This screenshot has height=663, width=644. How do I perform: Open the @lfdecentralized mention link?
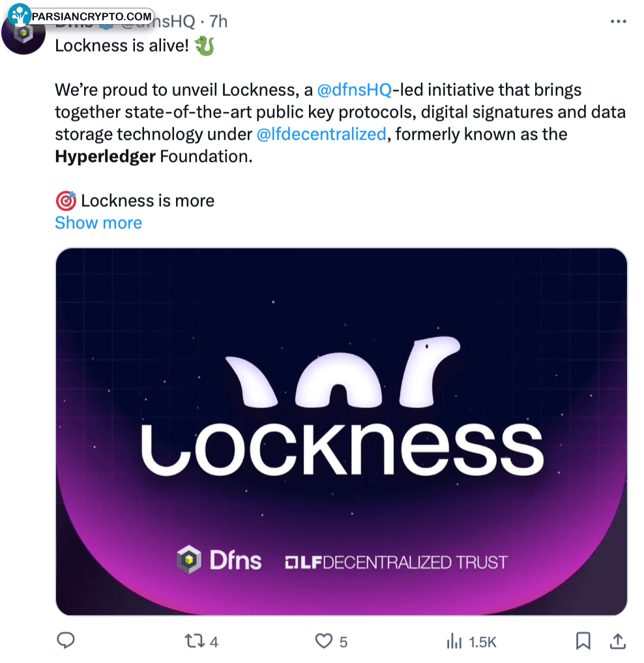click(x=321, y=134)
